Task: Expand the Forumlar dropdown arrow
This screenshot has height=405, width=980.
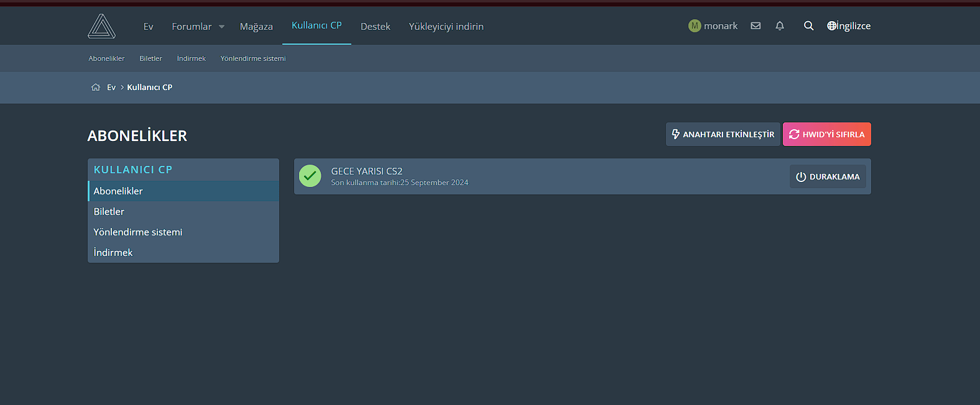Action: tap(221, 27)
